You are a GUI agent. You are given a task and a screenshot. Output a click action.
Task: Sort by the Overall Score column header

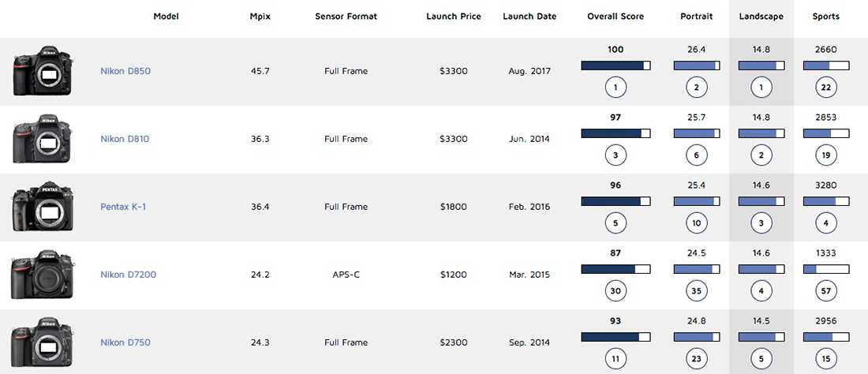(x=615, y=17)
